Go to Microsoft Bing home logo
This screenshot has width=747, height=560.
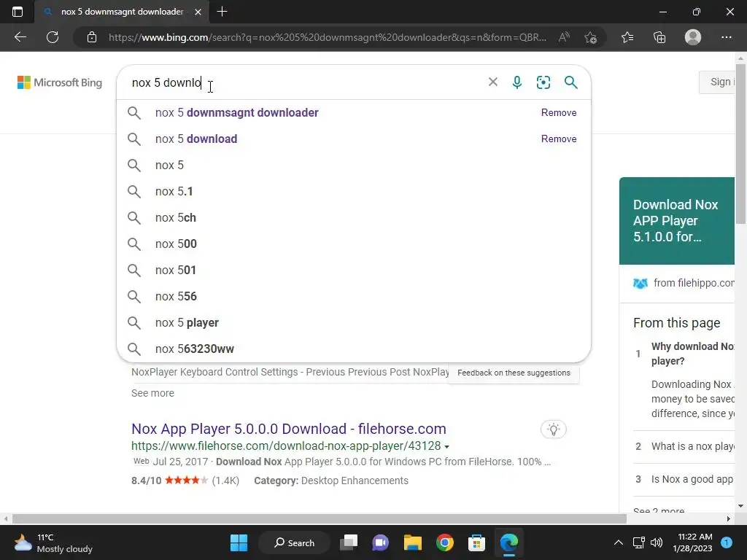click(60, 82)
